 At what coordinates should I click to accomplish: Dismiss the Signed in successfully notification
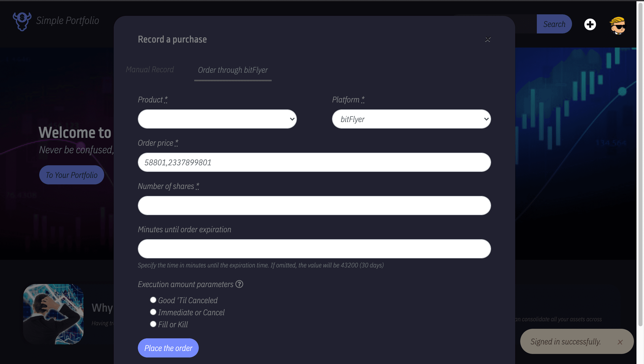(620, 342)
